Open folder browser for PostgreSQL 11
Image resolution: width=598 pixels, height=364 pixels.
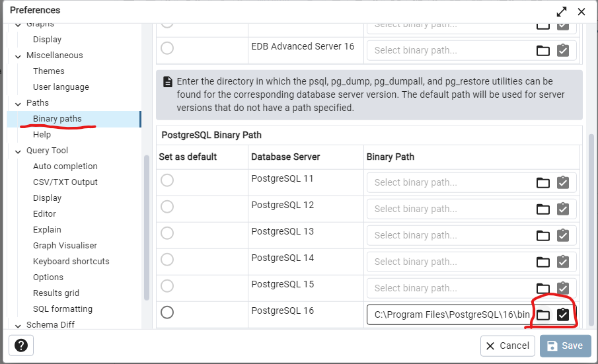pyautogui.click(x=542, y=182)
